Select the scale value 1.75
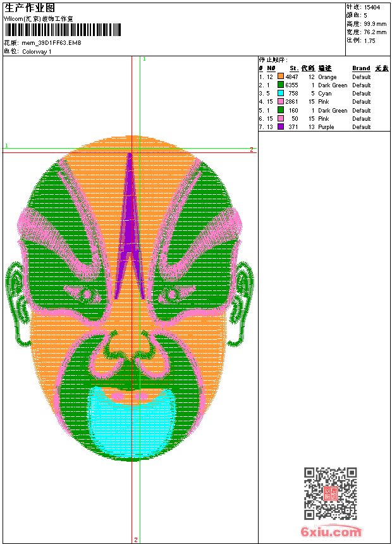The width and height of the screenshot is (392, 544). click(x=369, y=40)
